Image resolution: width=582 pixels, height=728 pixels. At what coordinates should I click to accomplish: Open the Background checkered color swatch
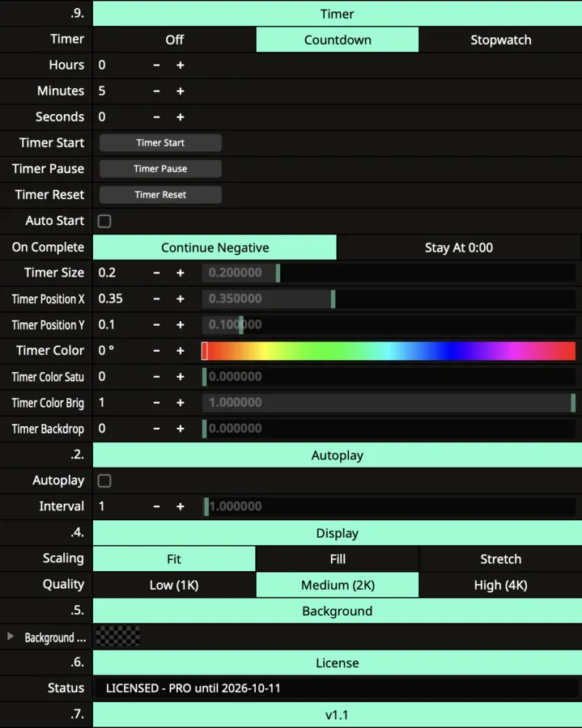pos(118,636)
